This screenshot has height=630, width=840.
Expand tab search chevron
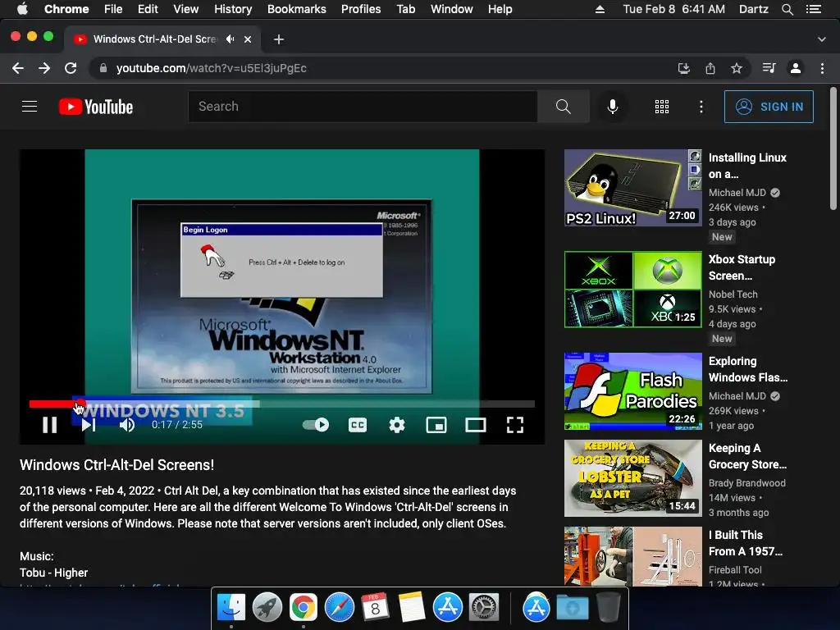coord(822,39)
